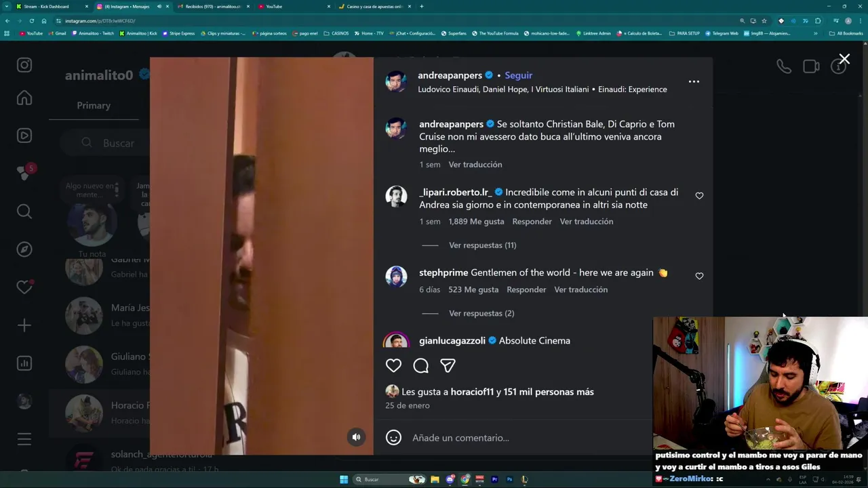The image size is (868, 488).
Task: Follow andreapanpers via Seguir
Action: pos(518,75)
